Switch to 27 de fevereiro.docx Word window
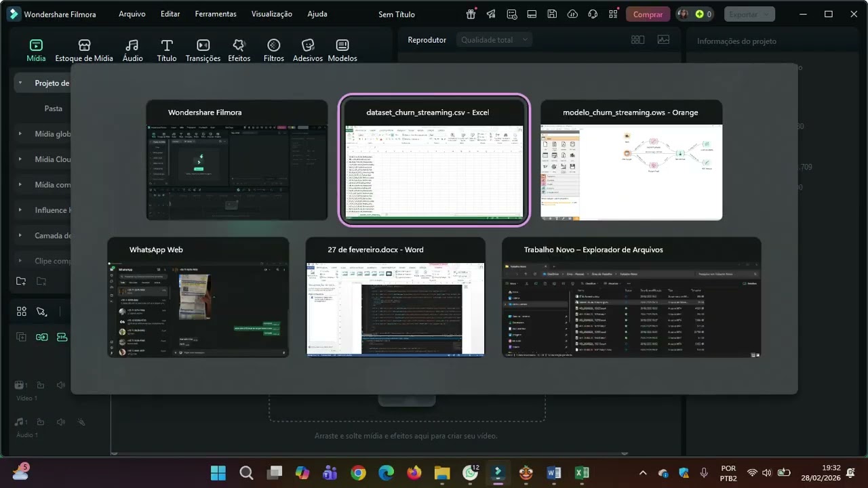This screenshot has height=488, width=868. (x=395, y=297)
